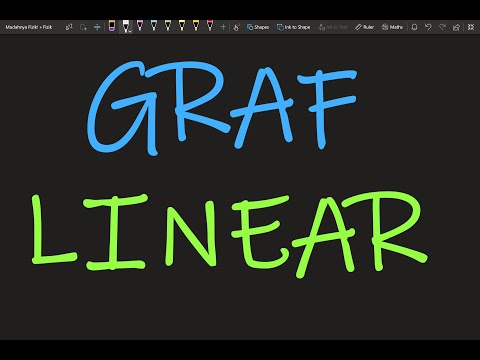Toggle the Ruler on the canvas
This screenshot has width=480, height=360.
point(364,27)
